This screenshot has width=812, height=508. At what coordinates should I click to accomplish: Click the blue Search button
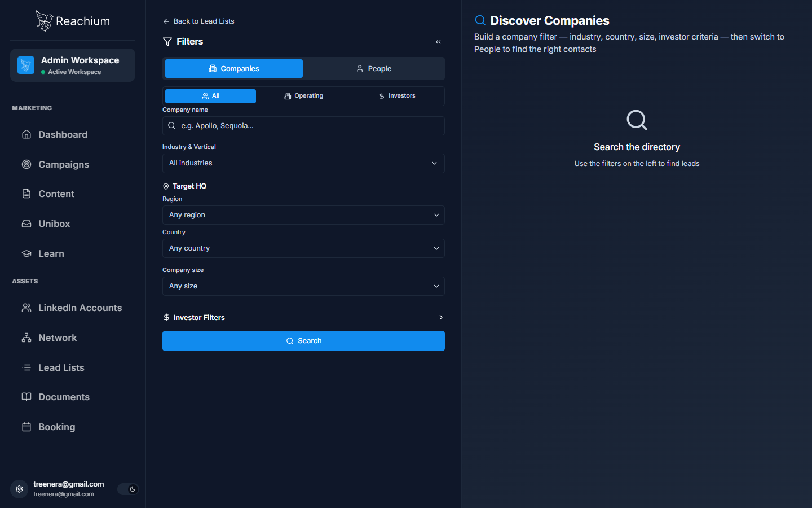point(303,341)
